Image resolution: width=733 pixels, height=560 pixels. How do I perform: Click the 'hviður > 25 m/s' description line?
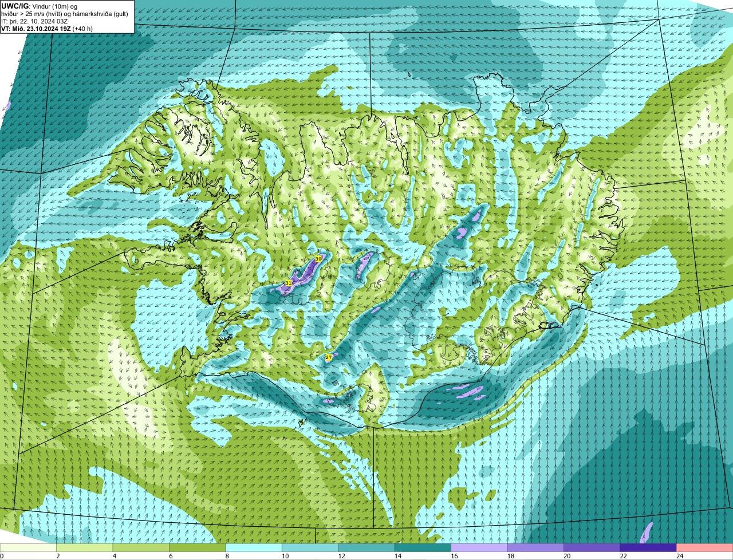click(65, 14)
